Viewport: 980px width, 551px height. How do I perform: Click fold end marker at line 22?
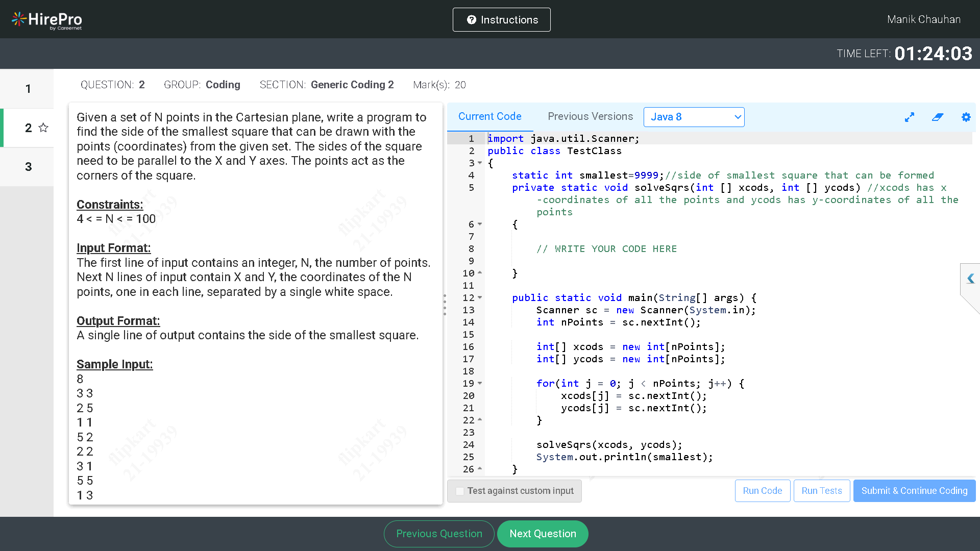coord(480,420)
